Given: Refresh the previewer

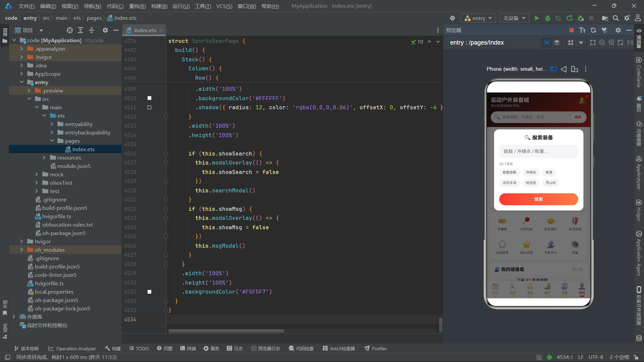Looking at the screenshot, I should click(593, 30).
